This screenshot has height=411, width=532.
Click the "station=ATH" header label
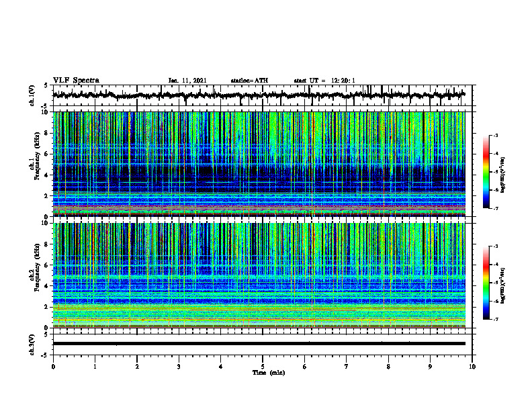(249, 81)
